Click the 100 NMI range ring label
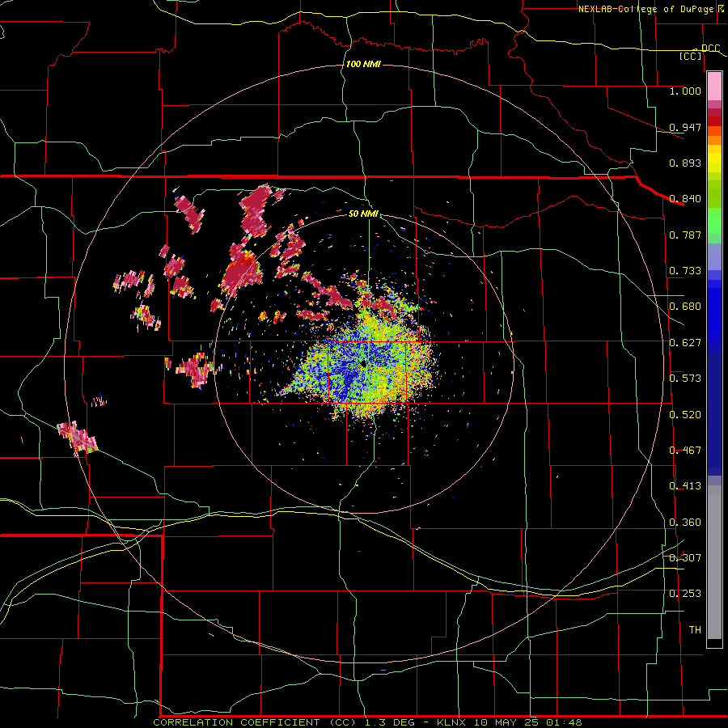This screenshot has width=728, height=728. pos(363,64)
